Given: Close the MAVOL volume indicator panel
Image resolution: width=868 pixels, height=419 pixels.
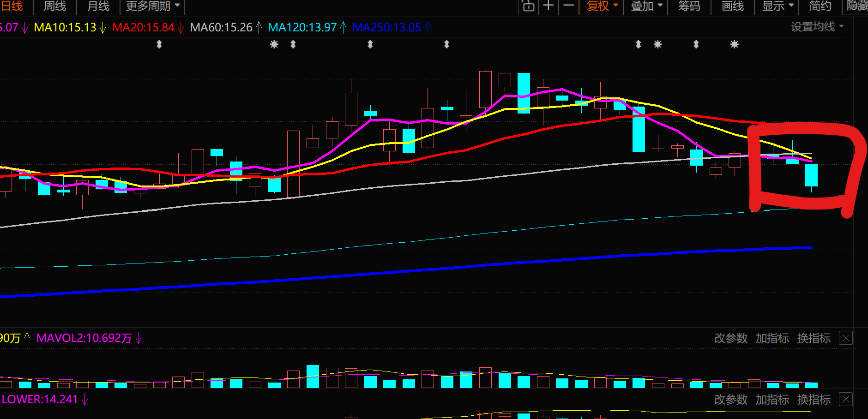Looking at the screenshot, I should pyautogui.click(x=846, y=338).
